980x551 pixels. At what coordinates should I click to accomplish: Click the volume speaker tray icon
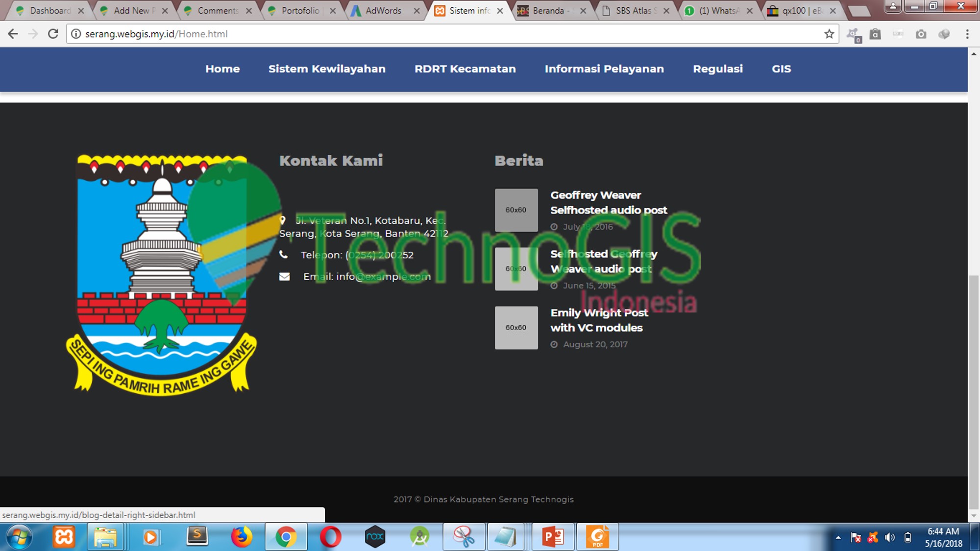click(890, 538)
